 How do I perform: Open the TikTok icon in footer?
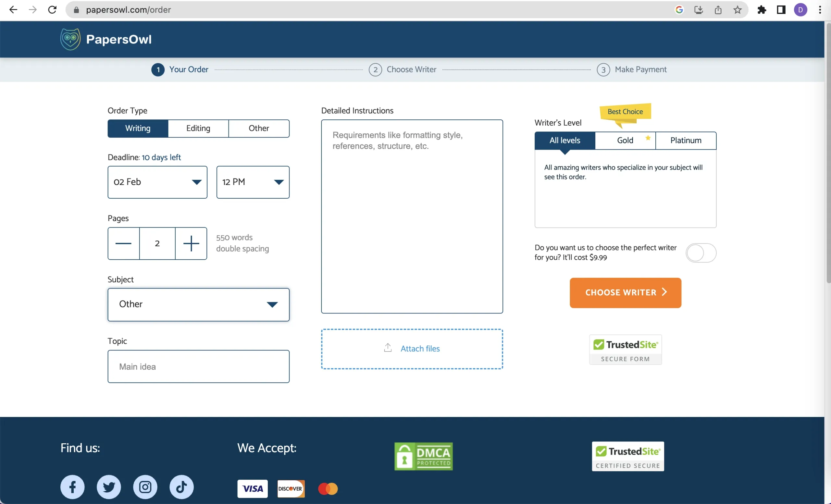click(x=181, y=487)
